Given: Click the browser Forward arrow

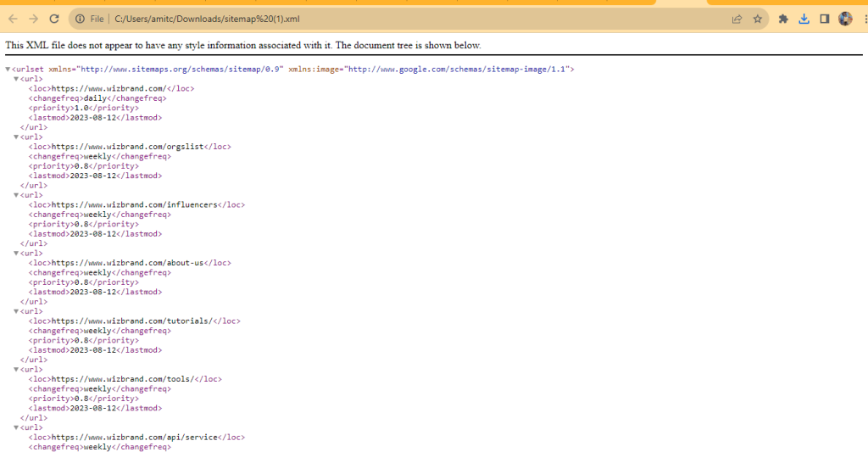Looking at the screenshot, I should coord(33,19).
